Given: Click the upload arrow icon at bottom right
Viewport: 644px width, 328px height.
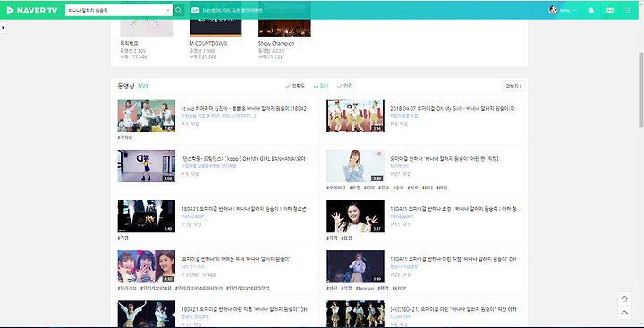Looking at the screenshot, I should (x=624, y=299).
